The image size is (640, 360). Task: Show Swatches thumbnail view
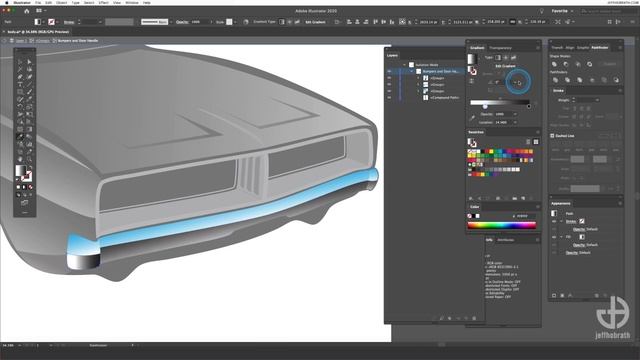[x=536, y=142]
